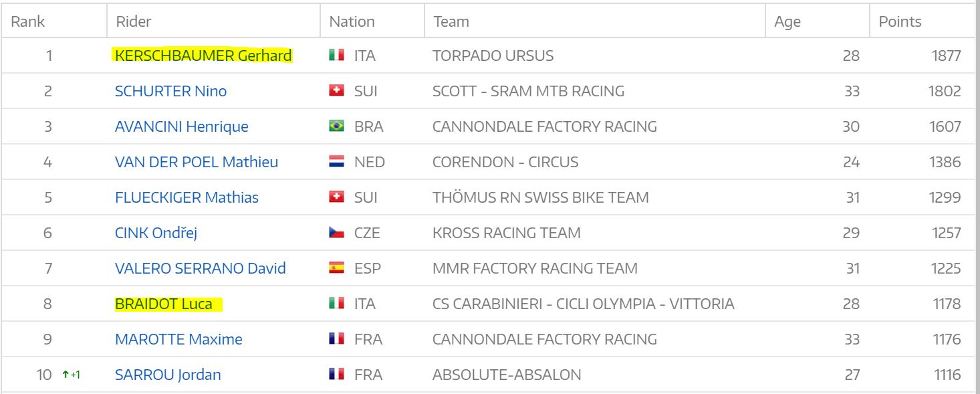Sort table by Rank column header
The image size is (980, 394).
click(x=28, y=21)
